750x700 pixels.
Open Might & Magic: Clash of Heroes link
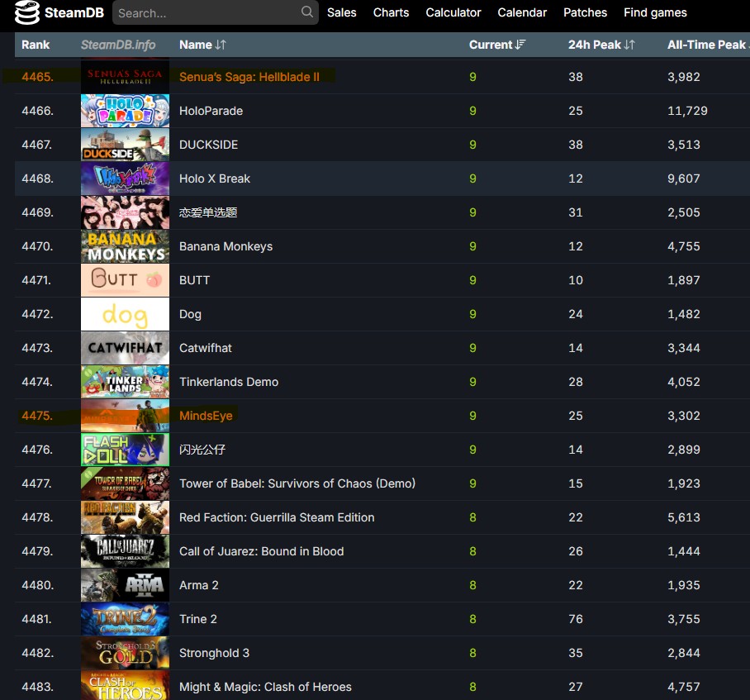click(265, 687)
